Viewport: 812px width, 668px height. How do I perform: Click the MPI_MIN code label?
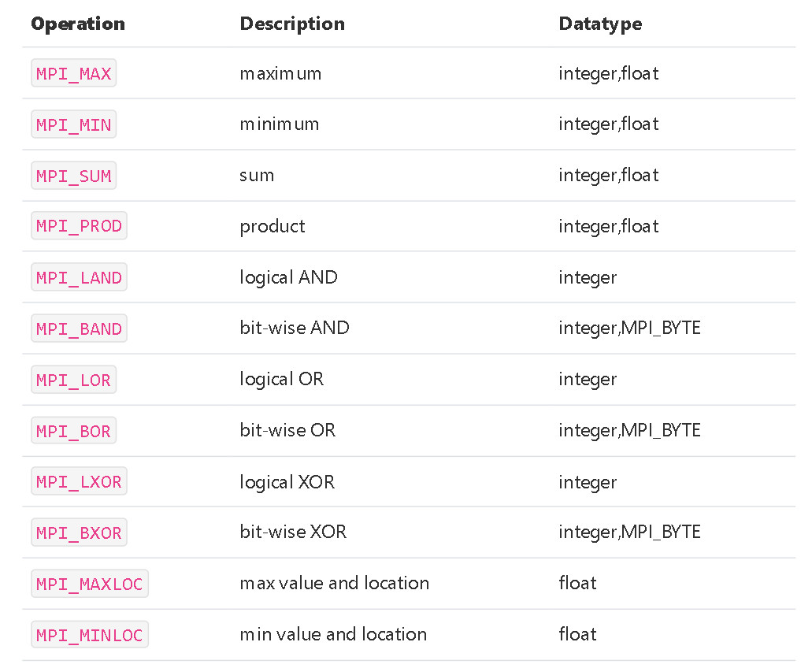click(73, 124)
